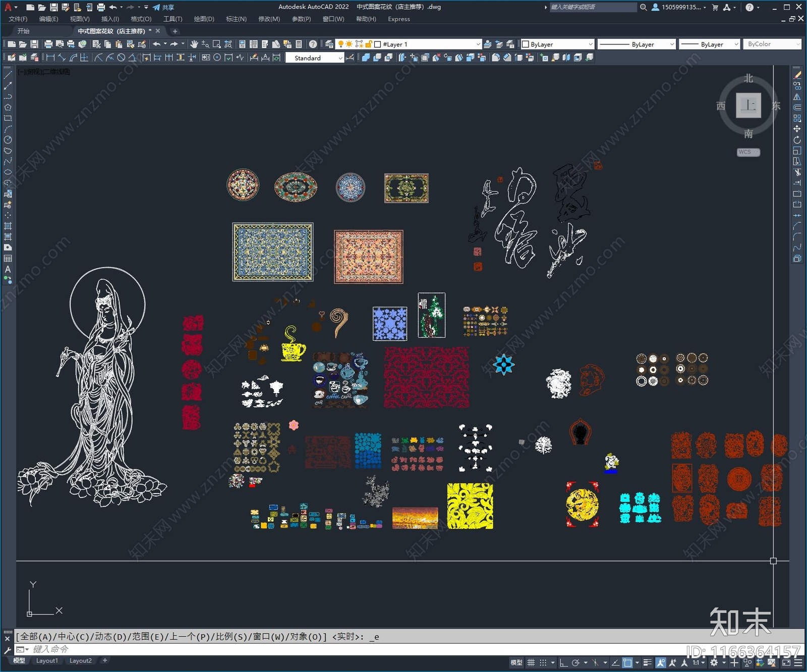
Task: Open the 修改(M) menu
Action: (x=269, y=19)
